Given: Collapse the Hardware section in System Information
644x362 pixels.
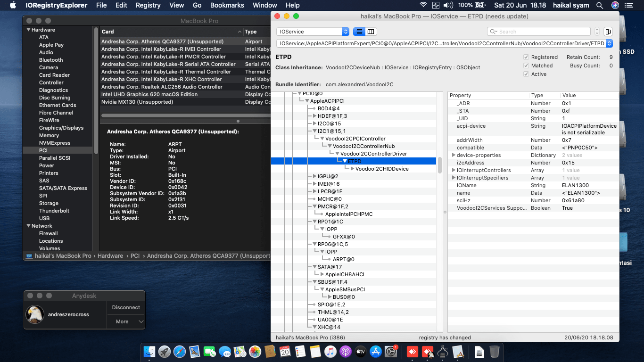Looking at the screenshot, I should (x=28, y=30).
